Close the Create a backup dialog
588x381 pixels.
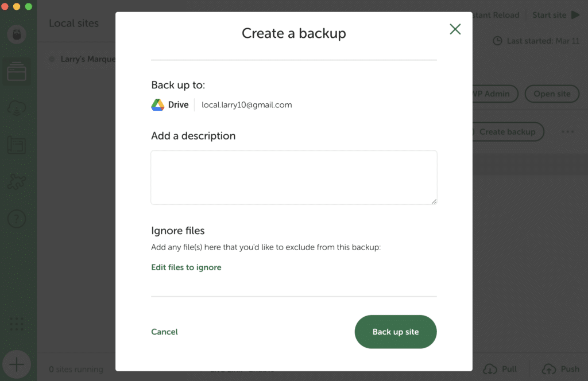(x=455, y=29)
